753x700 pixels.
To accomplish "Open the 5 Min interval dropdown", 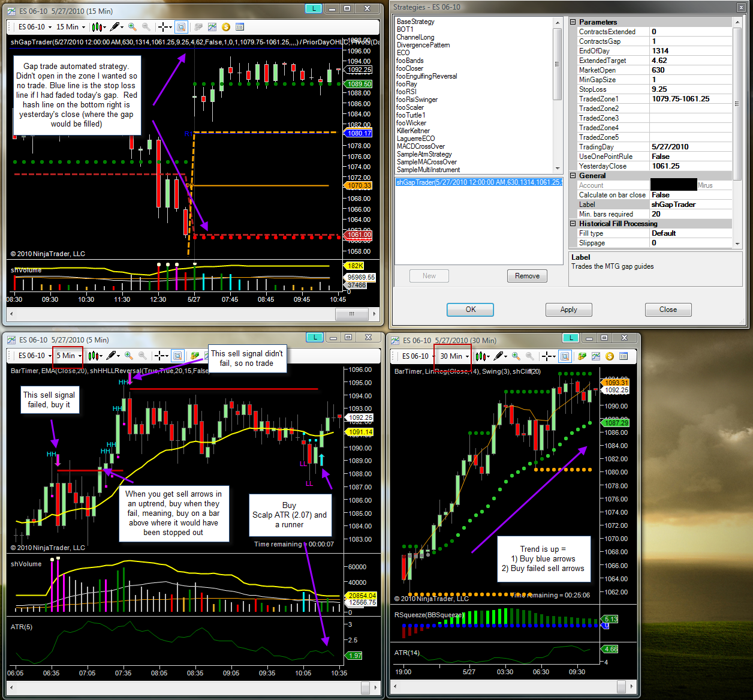I will [x=68, y=356].
